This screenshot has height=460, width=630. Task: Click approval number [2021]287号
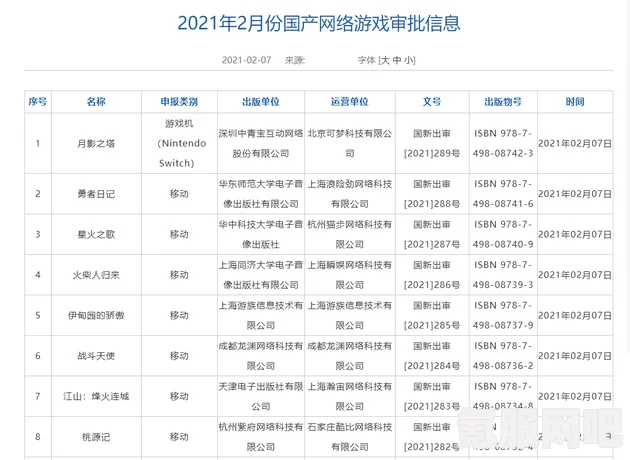(x=432, y=245)
